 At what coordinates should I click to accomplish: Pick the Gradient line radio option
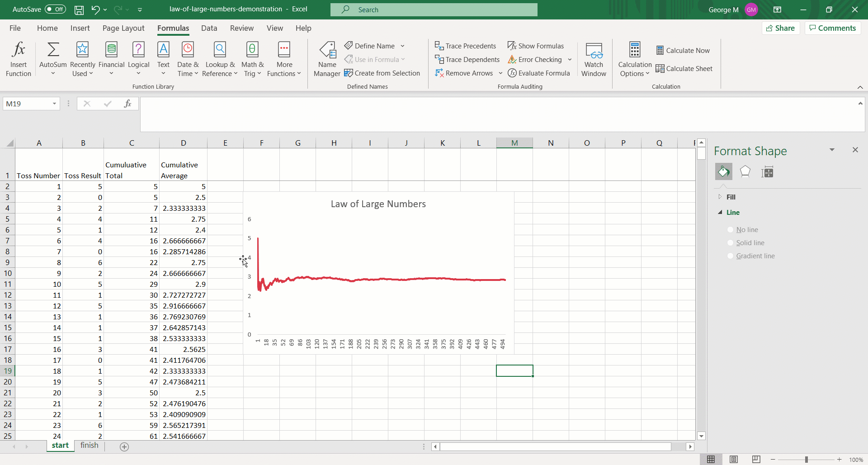click(730, 256)
